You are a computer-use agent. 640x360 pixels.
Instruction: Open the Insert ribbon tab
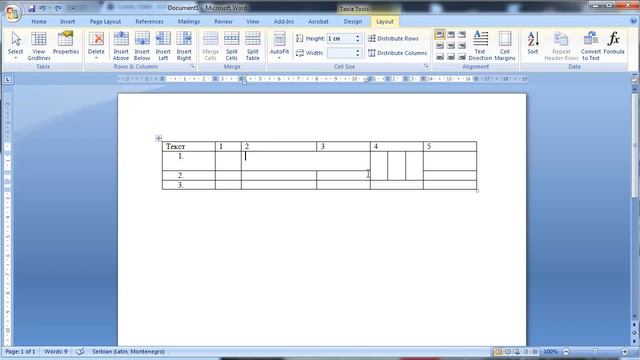(x=68, y=21)
